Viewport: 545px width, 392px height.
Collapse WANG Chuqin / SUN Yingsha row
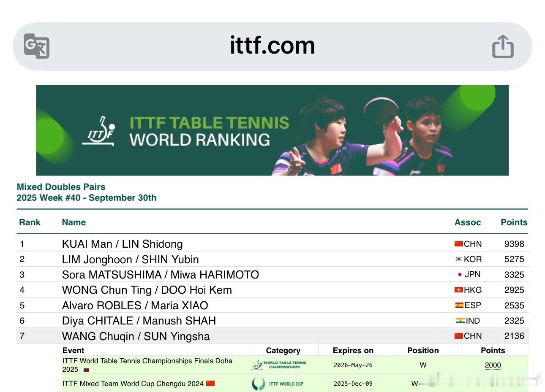[x=272, y=336]
